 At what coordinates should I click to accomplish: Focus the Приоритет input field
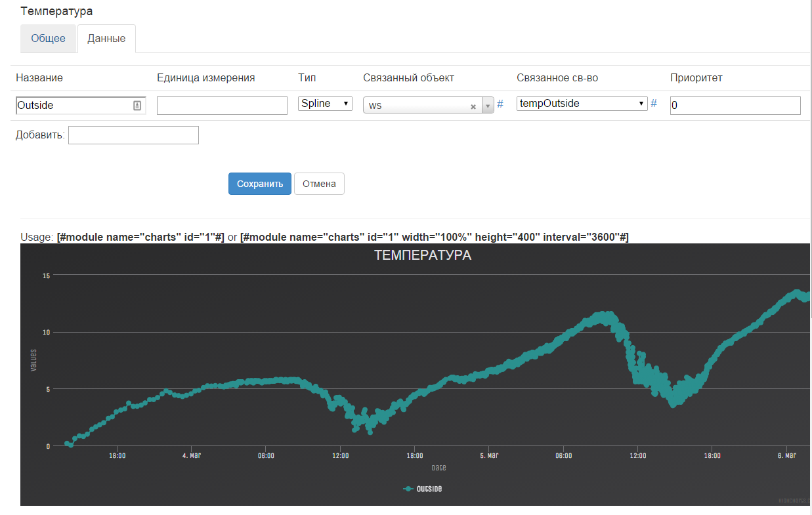tap(735, 106)
